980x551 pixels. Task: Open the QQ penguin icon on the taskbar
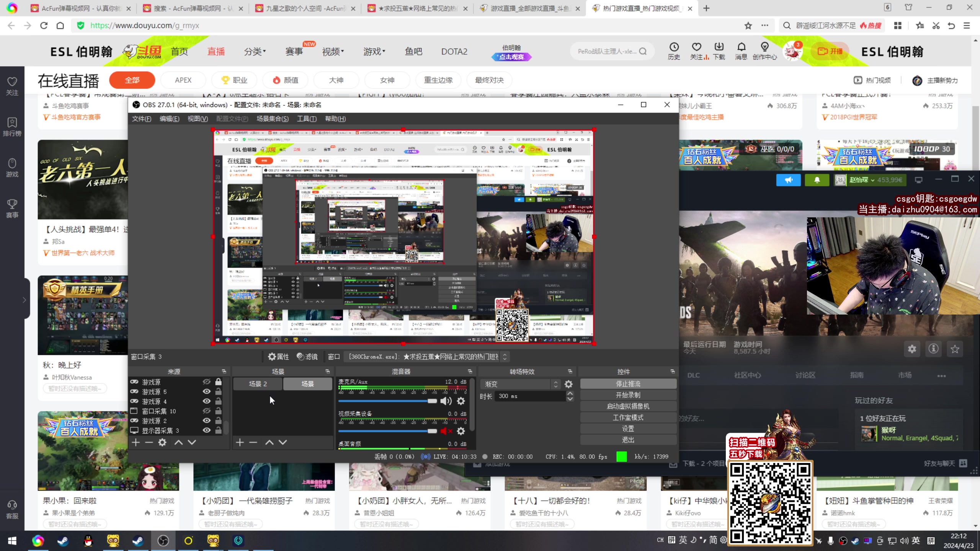tap(88, 541)
